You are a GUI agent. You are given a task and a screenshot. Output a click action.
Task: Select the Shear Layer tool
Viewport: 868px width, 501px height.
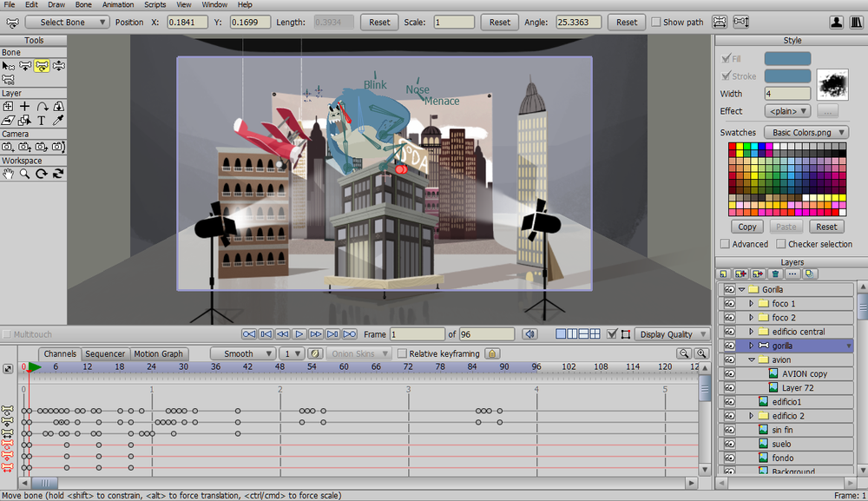click(9, 120)
